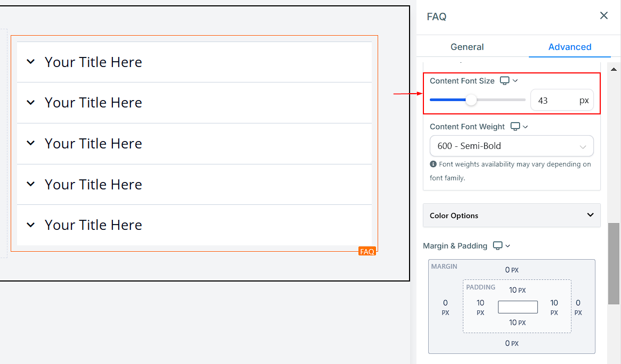Click the orange FAQ widget label
The width and height of the screenshot is (621, 364).
pos(367,251)
